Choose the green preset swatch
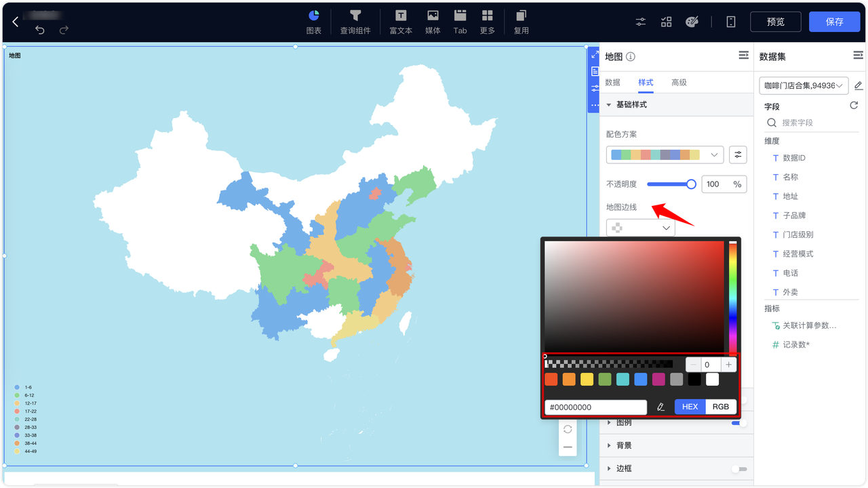Viewport: 868px width, 488px height. tap(605, 380)
